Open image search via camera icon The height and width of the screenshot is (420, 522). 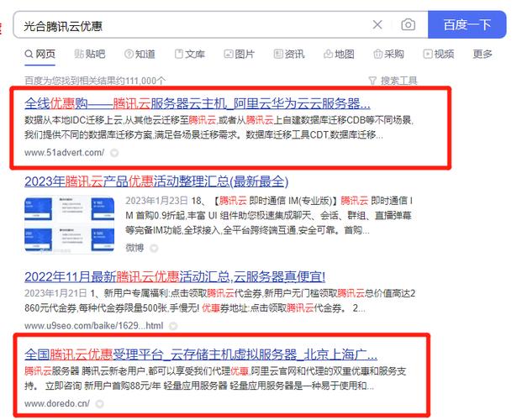tap(409, 24)
